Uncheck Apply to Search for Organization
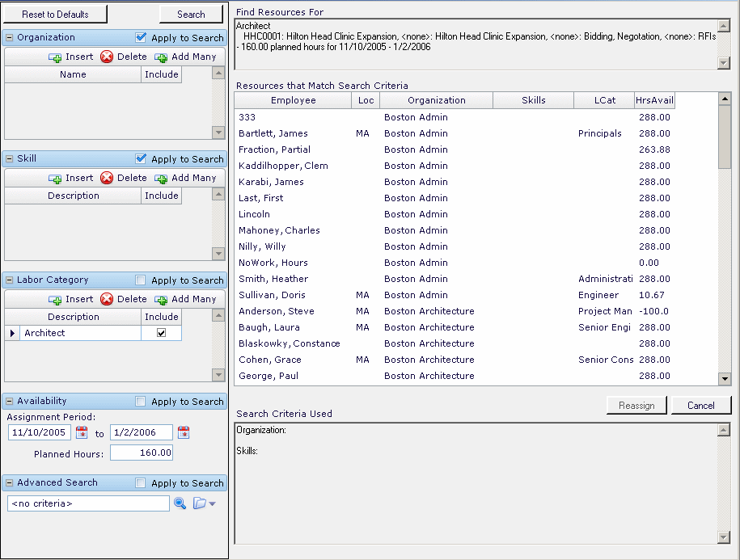 [142, 38]
